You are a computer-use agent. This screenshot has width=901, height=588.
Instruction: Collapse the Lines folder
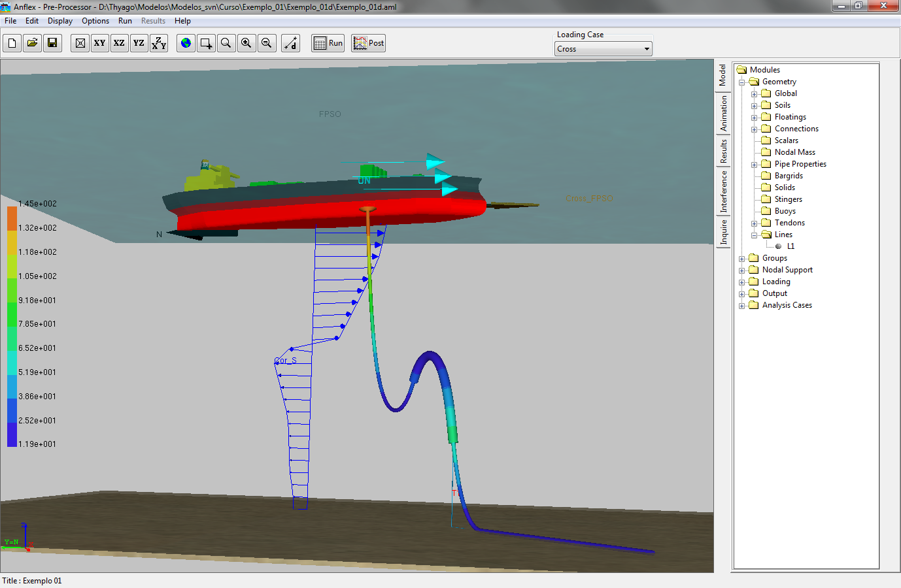754,235
